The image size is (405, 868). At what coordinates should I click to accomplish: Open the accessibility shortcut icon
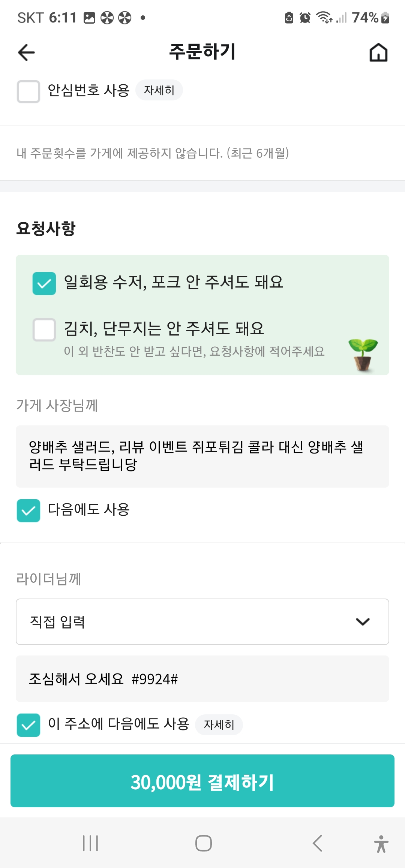[381, 844]
